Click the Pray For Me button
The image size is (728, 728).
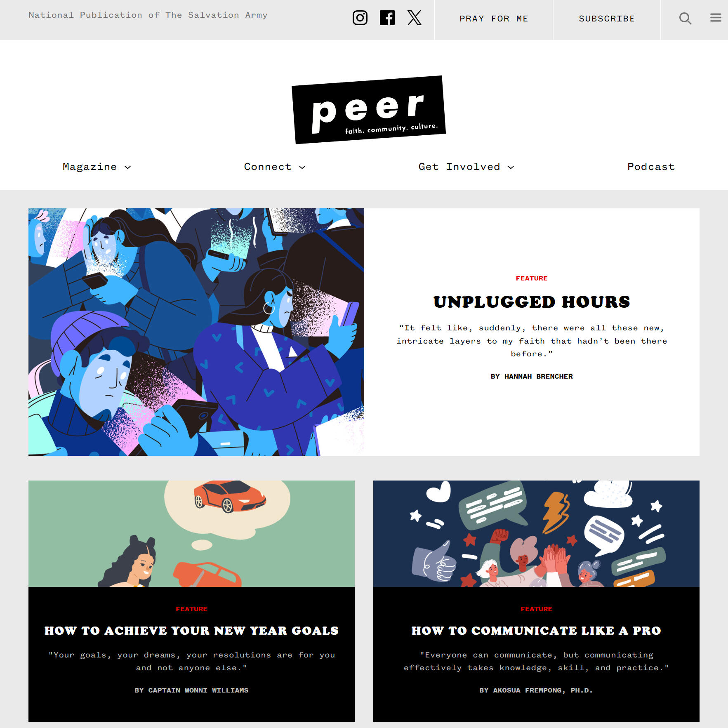[x=494, y=19]
